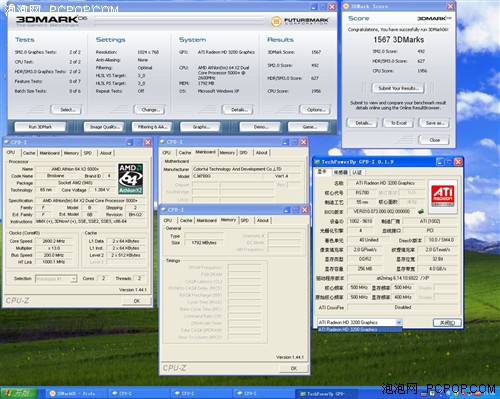The width and height of the screenshot is (500, 399).
Task: Open the graphics card dropdown in GPU-Z
Action: tap(398, 322)
